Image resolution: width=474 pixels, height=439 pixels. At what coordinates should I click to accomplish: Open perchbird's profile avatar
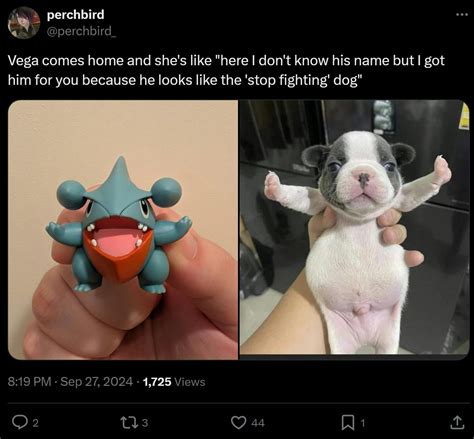click(x=24, y=23)
